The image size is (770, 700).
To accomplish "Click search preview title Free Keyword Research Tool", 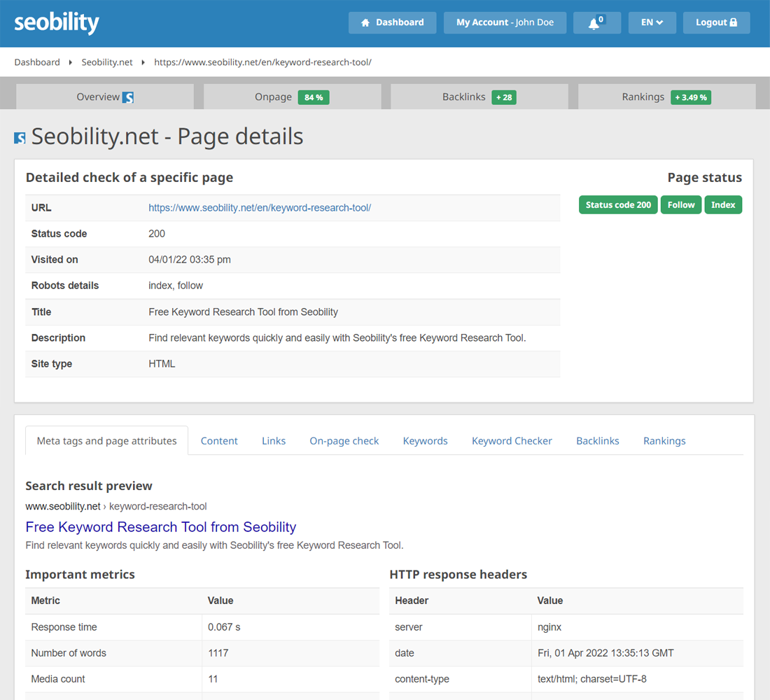I will tap(160, 527).
